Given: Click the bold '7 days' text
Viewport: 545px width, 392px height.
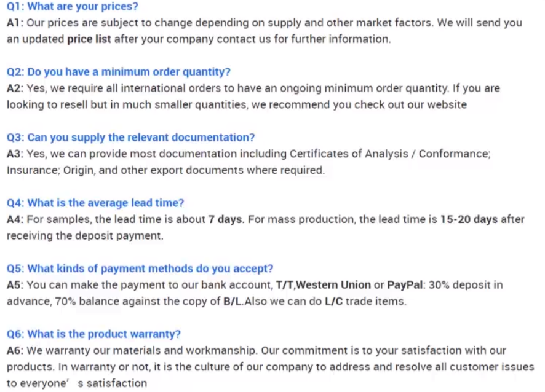Looking at the screenshot, I should coord(225,219).
